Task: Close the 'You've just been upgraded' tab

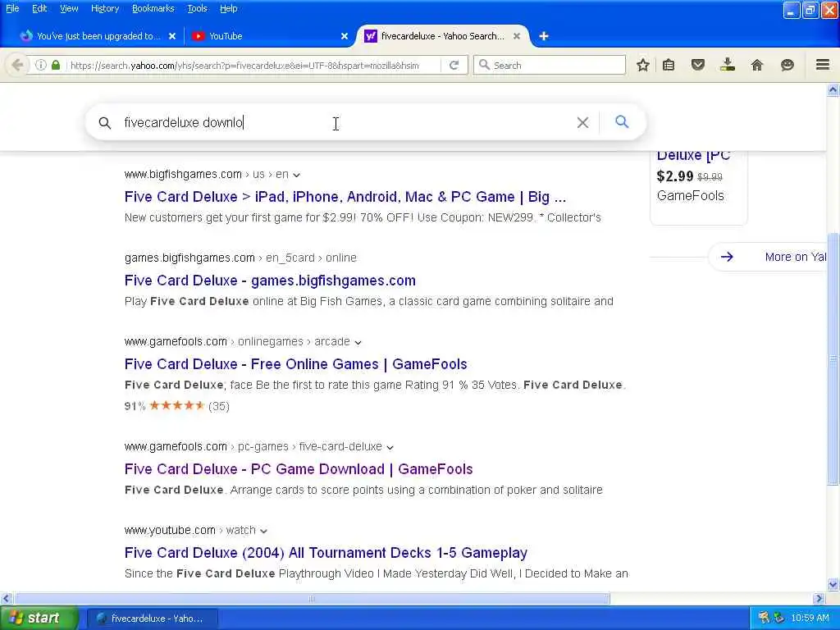Action: (172, 36)
